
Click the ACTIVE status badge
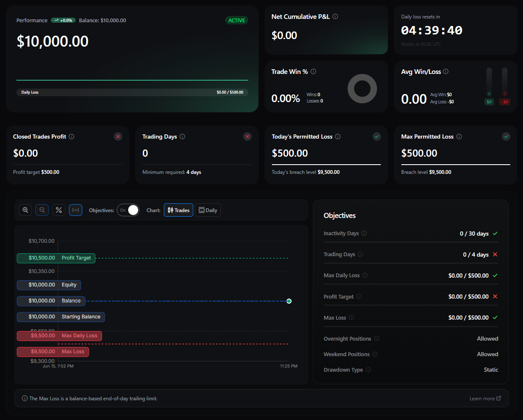[x=237, y=20]
